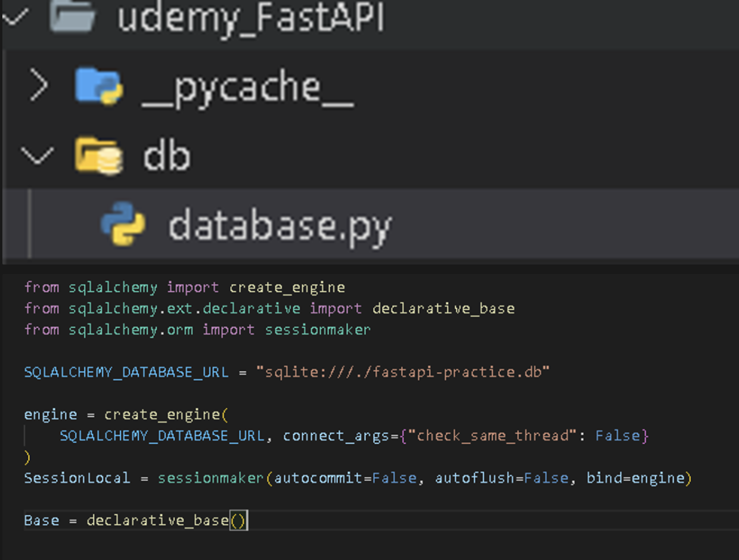
Task: Click create_engine in the first import line
Action: (287, 287)
